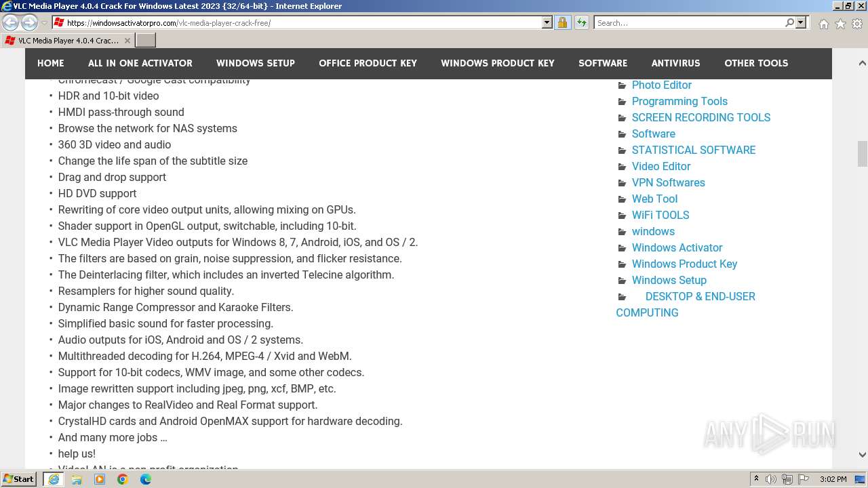Click folder icon beside WiFi TOOLS

pos(622,216)
